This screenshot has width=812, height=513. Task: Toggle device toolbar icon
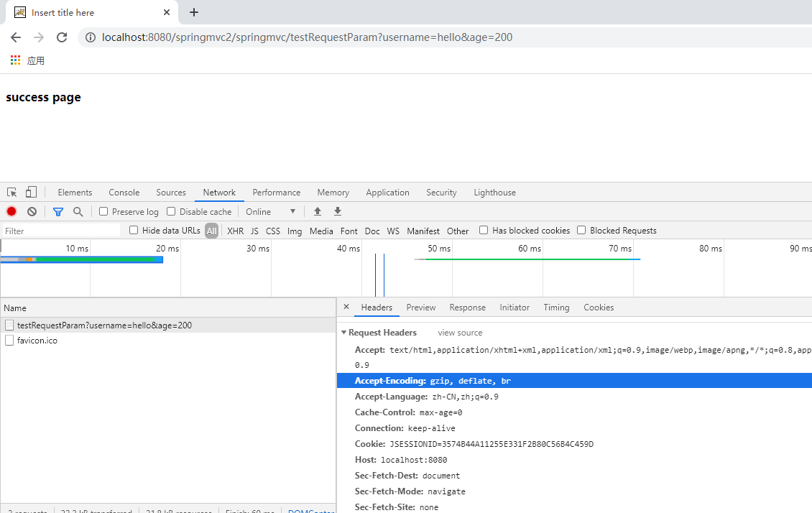pos(31,192)
